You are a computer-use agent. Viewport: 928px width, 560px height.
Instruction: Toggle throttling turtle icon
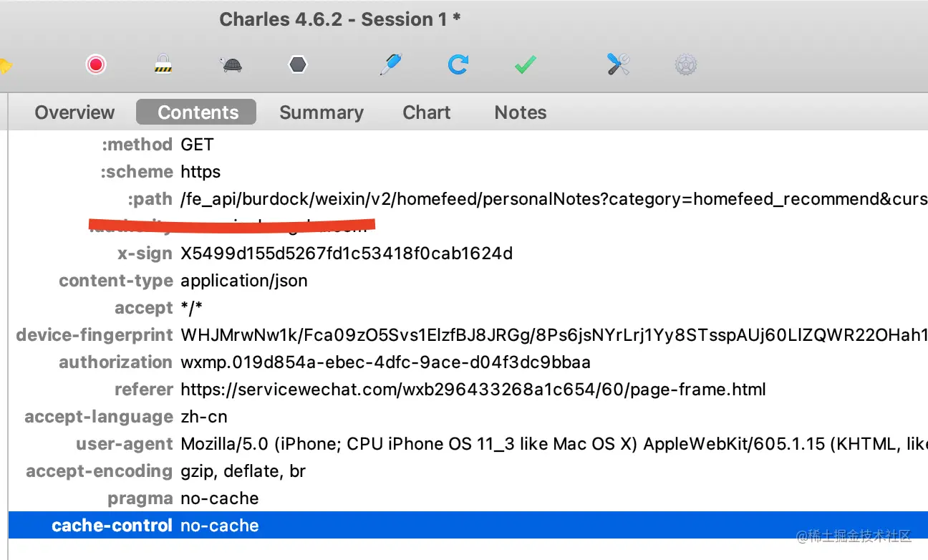point(231,66)
